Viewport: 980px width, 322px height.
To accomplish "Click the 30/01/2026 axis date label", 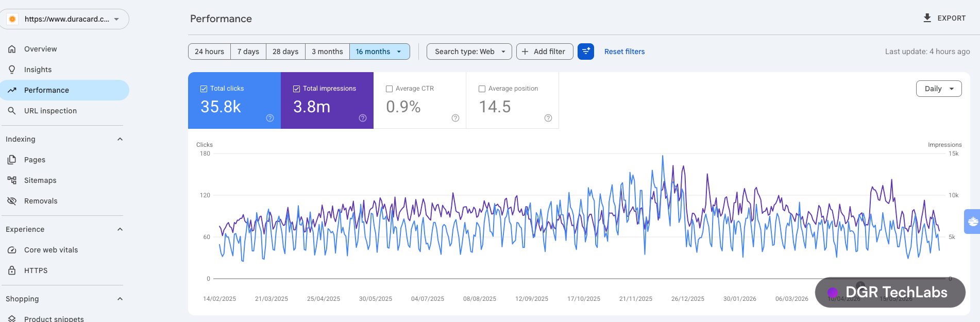I will 740,299.
